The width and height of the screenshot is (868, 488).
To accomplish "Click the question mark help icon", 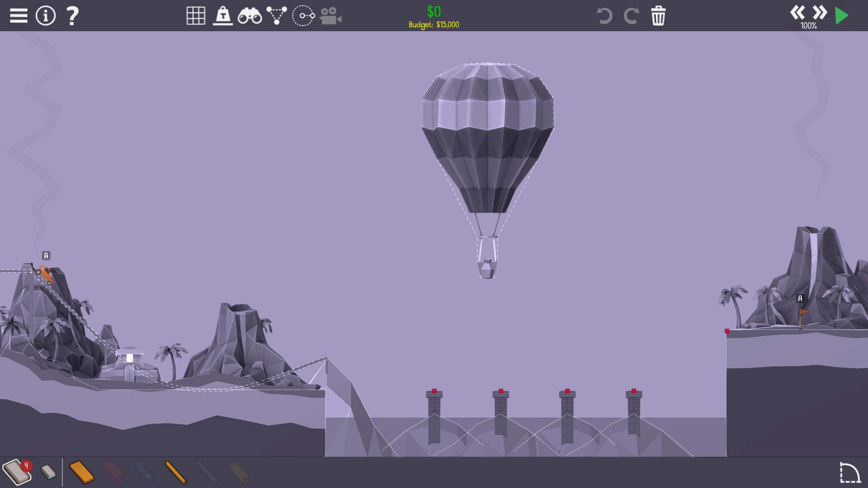I will tap(72, 16).
